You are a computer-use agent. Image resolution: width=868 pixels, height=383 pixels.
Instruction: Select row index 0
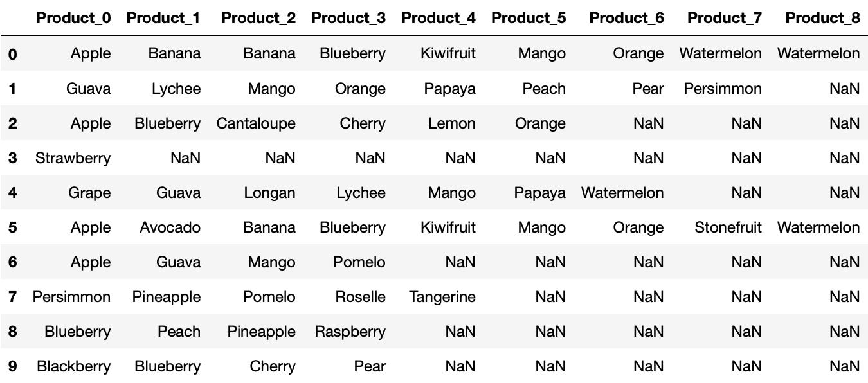coord(13,54)
